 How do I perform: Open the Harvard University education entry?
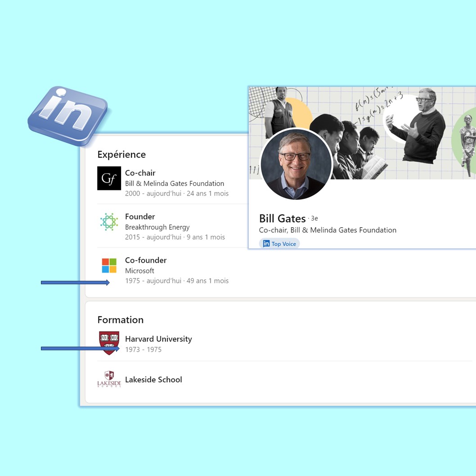tap(158, 339)
